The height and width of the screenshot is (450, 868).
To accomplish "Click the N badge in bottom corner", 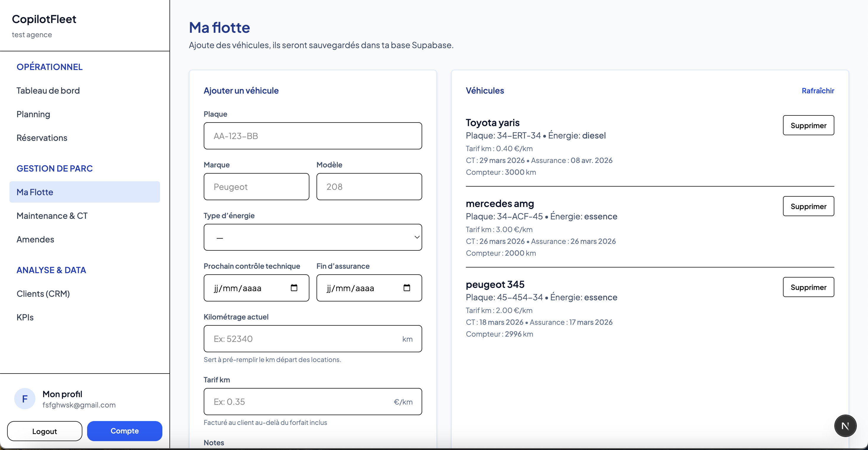I will [x=845, y=425].
